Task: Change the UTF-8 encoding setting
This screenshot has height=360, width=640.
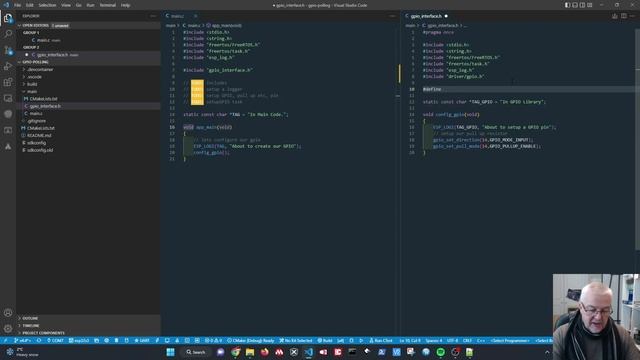Action: 452,340
